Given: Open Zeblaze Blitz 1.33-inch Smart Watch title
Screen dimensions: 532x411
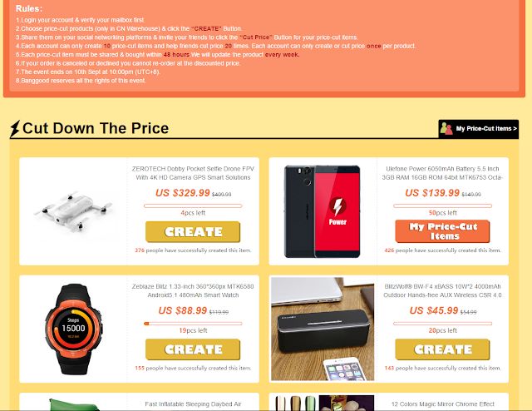Looking at the screenshot, I should click(193, 290).
